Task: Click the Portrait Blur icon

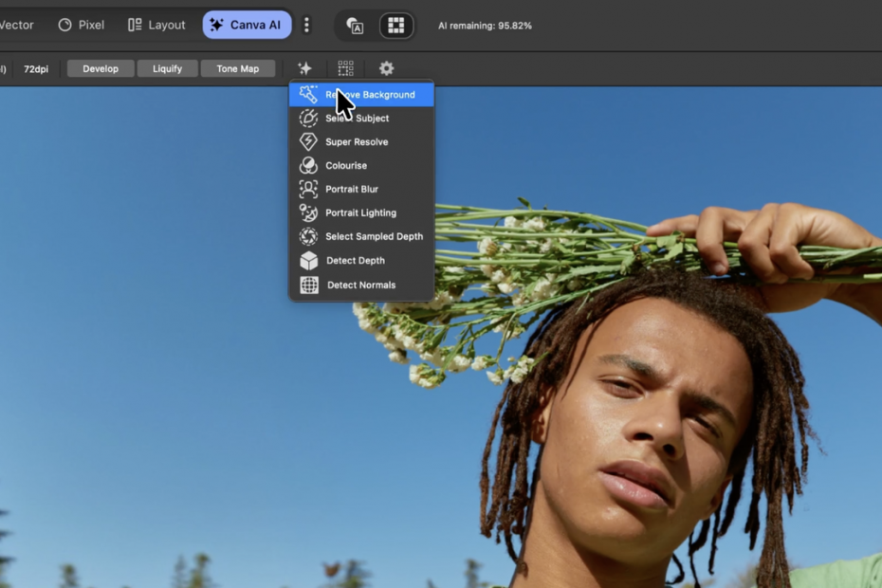Action: 308,190
